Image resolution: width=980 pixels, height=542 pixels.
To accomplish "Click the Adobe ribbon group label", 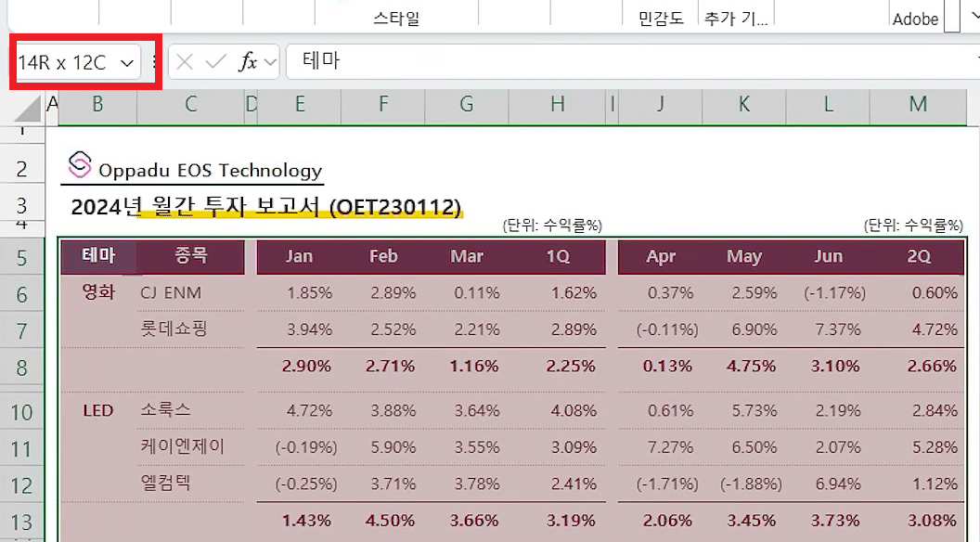I will click(x=915, y=19).
